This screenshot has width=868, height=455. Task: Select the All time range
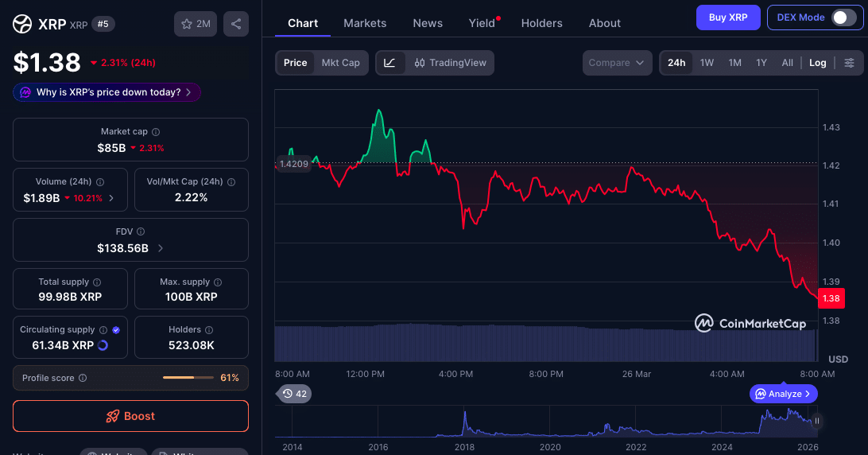[787, 63]
